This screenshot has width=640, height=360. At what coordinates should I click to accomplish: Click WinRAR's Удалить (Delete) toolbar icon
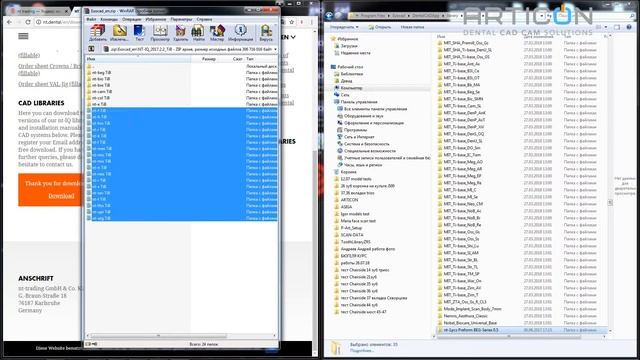pyautogui.click(x=180, y=33)
